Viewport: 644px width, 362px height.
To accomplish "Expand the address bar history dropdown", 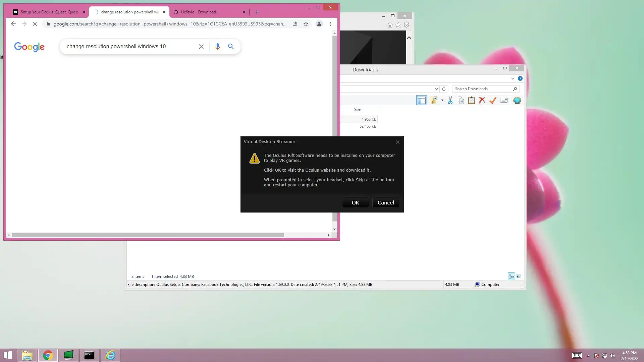I will tap(436, 89).
